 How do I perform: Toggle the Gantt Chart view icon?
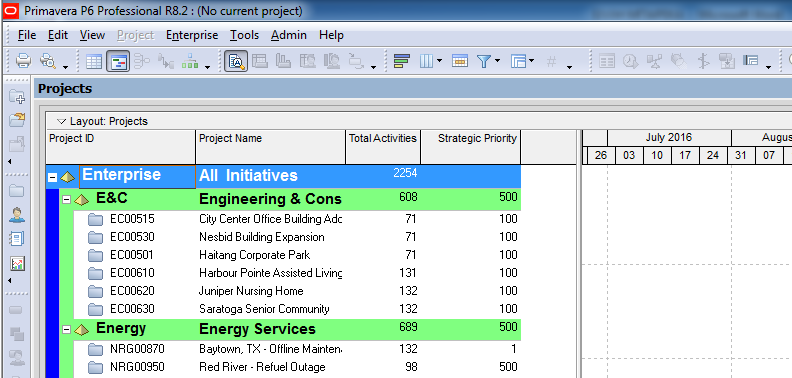(x=118, y=61)
